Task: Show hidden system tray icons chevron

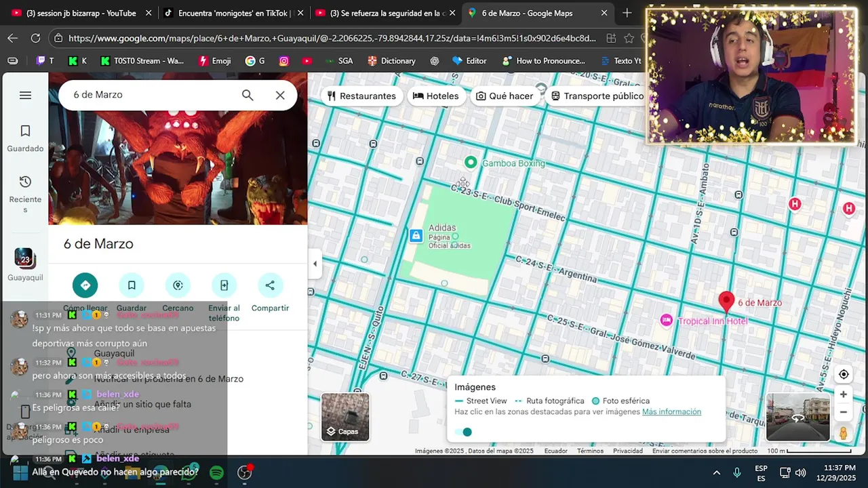Action: pos(716,472)
